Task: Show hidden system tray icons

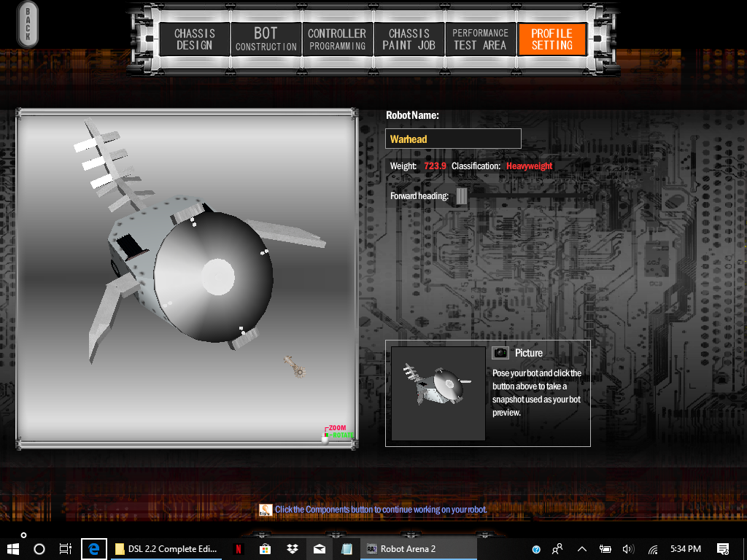Action: tap(582, 549)
